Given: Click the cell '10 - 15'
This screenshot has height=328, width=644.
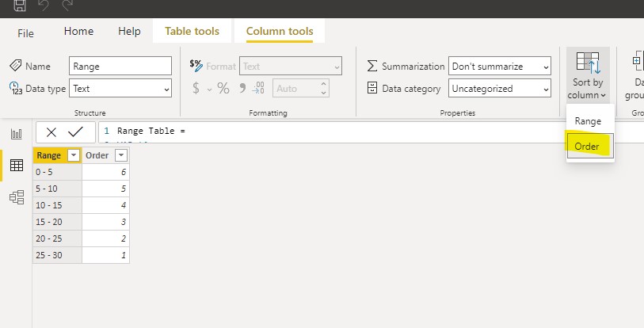Looking at the screenshot, I should pos(57,205).
